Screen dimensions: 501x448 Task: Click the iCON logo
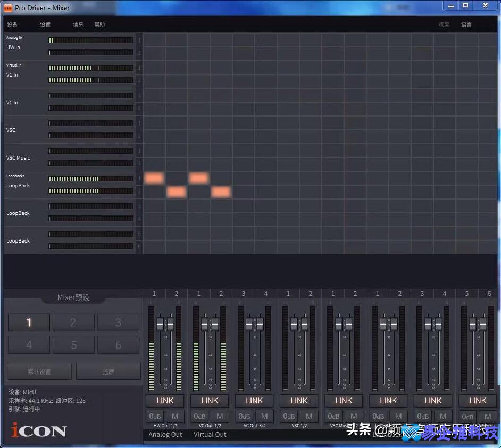tap(39, 430)
